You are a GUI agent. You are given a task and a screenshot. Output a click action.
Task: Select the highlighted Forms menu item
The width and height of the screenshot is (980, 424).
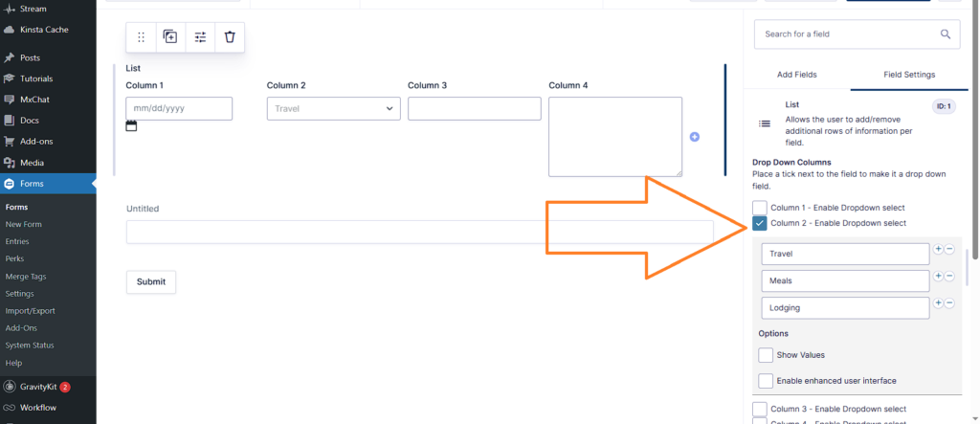[x=48, y=184]
